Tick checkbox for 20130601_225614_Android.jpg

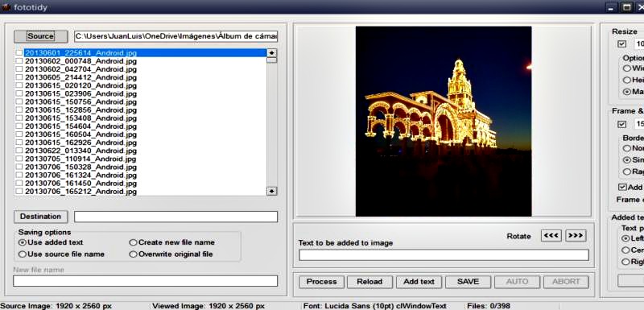tap(19, 53)
